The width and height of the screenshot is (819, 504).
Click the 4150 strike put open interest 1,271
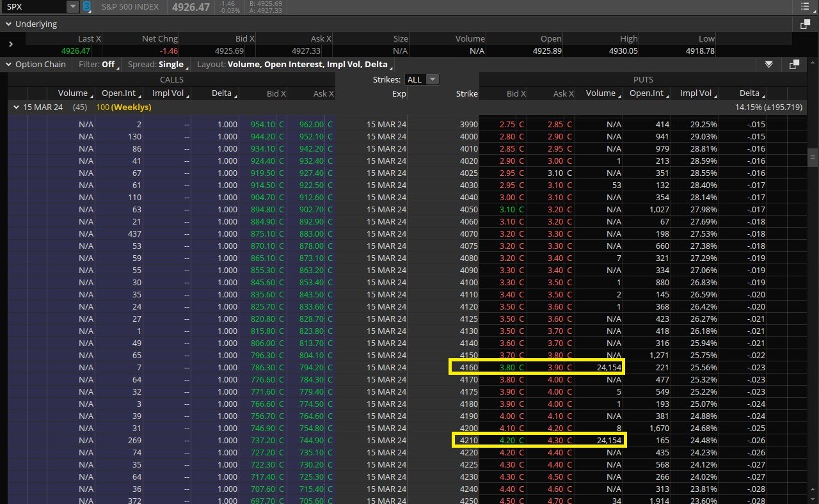coord(659,355)
